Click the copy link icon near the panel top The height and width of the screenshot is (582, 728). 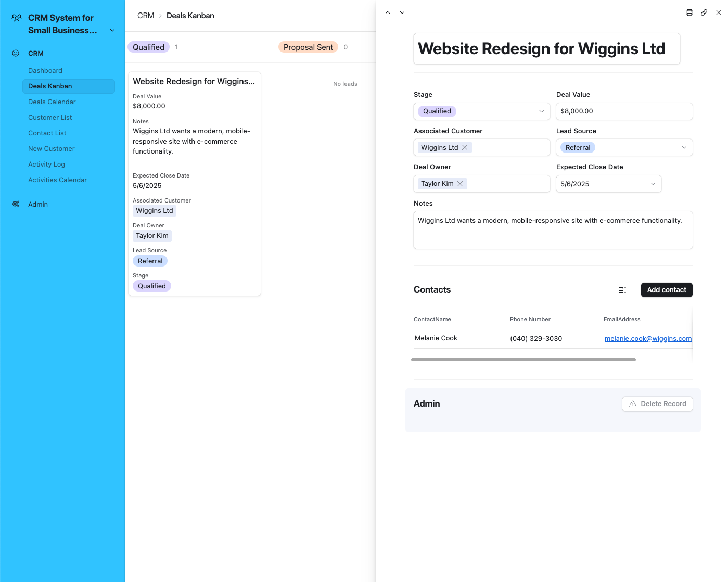[x=704, y=12]
